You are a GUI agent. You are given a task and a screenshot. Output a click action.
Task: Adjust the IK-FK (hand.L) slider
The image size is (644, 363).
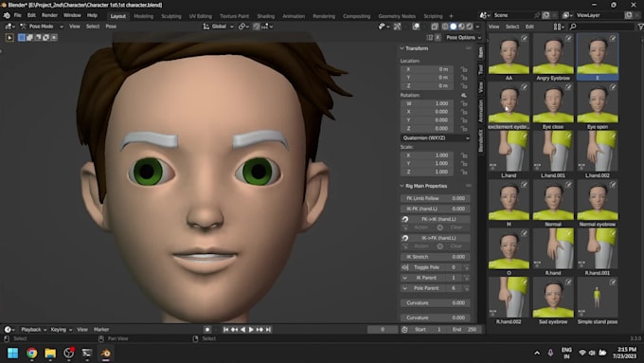click(x=436, y=209)
